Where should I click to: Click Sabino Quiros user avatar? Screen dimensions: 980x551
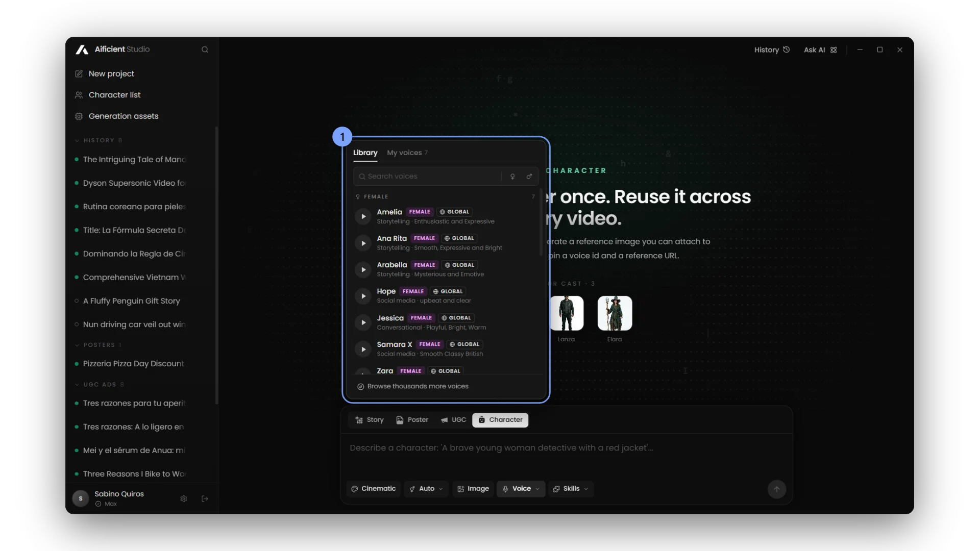pyautogui.click(x=81, y=498)
